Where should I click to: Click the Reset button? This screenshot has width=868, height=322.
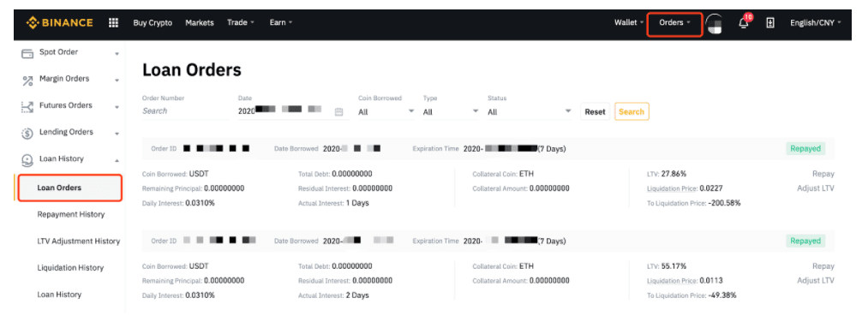595,112
